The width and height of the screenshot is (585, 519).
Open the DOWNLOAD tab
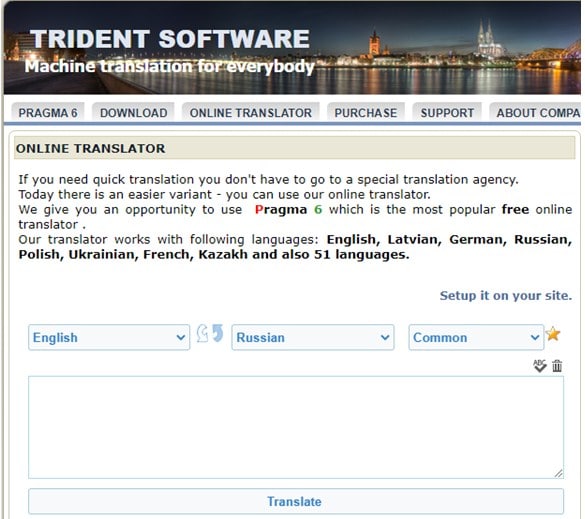134,113
